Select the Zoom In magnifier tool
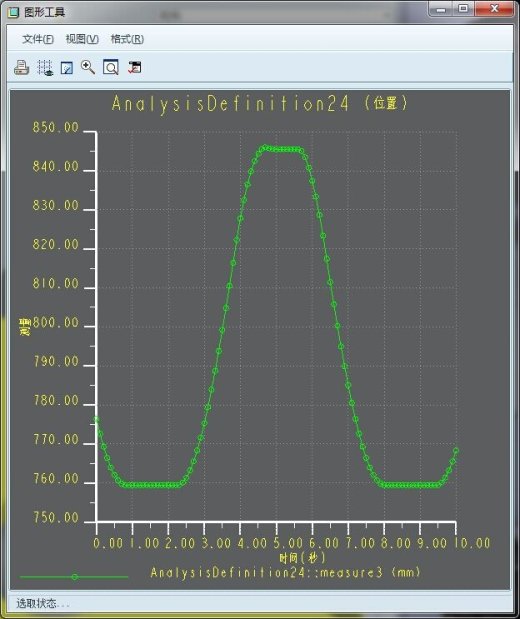The image size is (520, 619). click(88, 67)
